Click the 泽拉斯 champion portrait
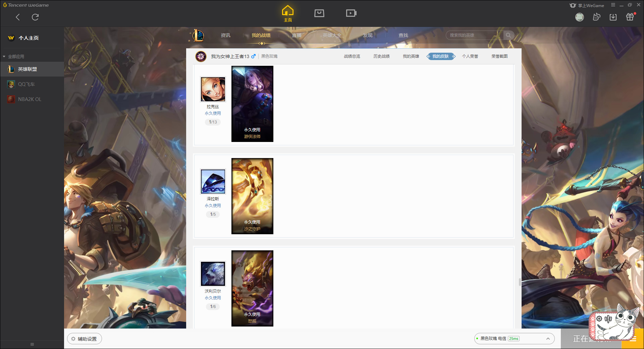The width and height of the screenshot is (644, 349). pos(213,182)
